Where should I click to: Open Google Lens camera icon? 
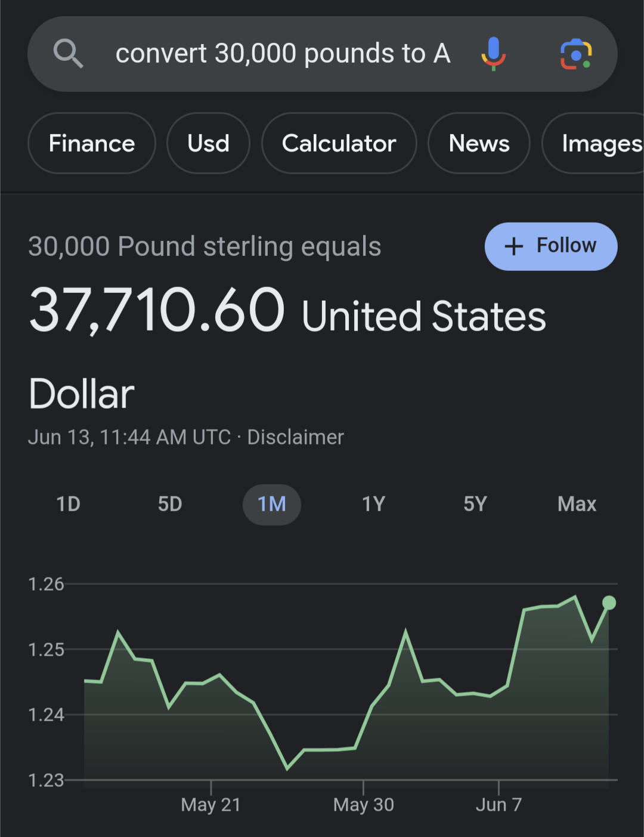click(576, 54)
